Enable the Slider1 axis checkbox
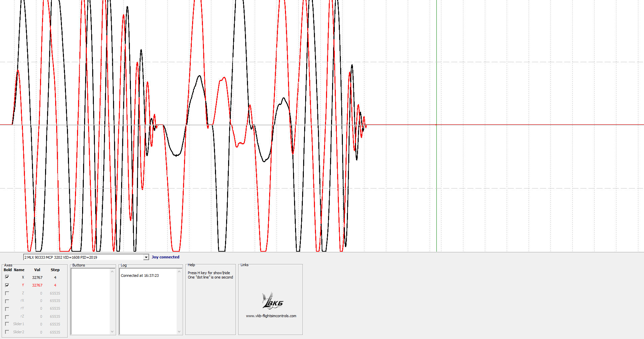 pos(7,324)
